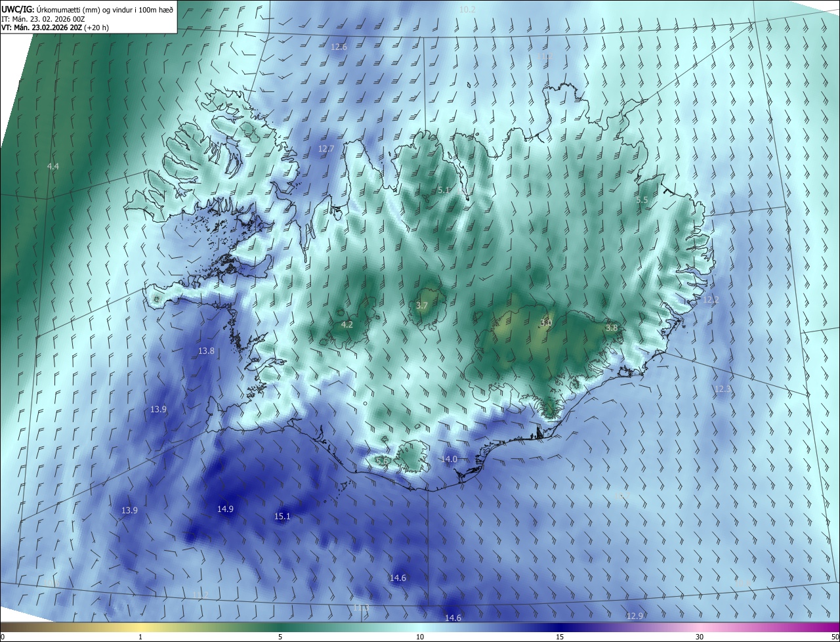Select the 12.9 value near the legend
The height and width of the screenshot is (642, 840).
pos(635,616)
